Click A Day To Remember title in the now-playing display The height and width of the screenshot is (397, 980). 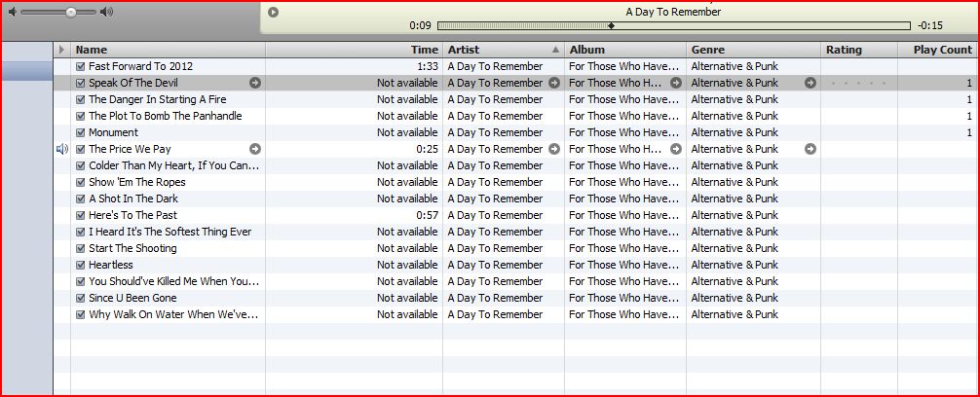673,12
